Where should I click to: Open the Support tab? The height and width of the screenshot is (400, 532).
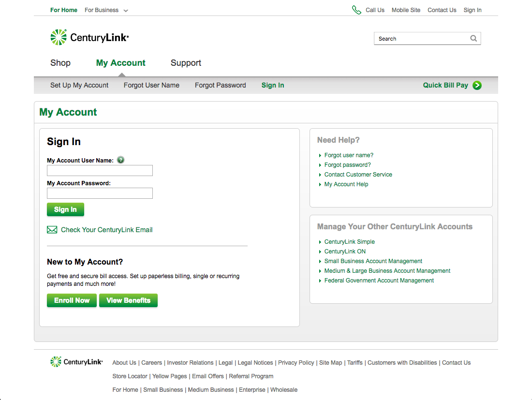point(186,63)
